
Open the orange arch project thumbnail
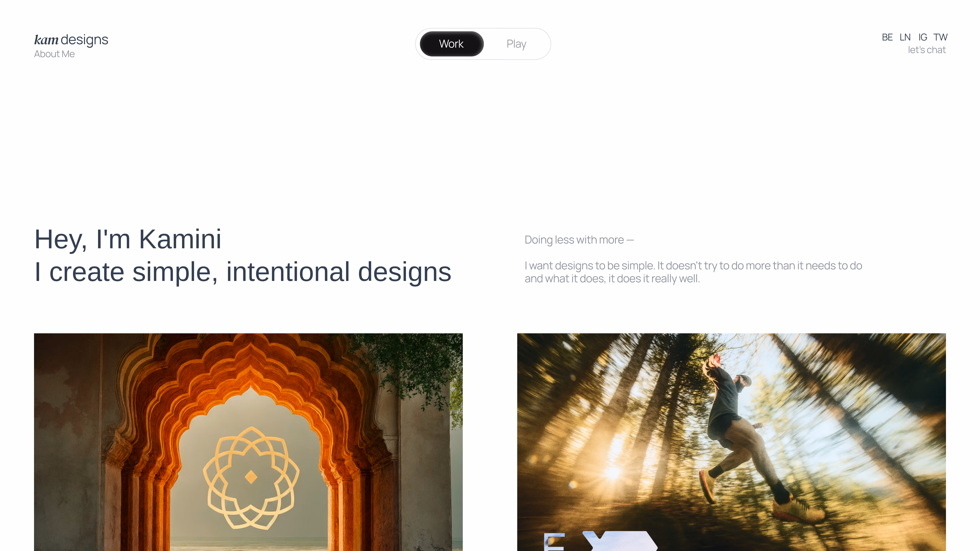click(248, 442)
